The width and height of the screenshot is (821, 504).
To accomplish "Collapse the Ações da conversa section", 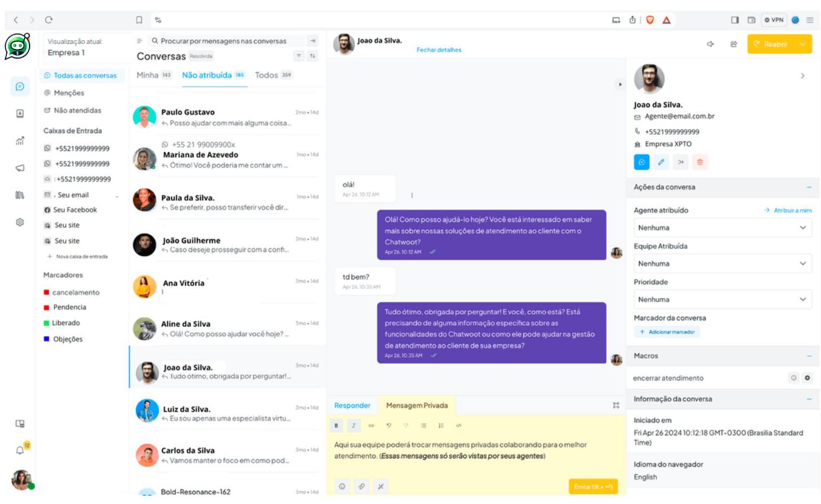I will (809, 187).
